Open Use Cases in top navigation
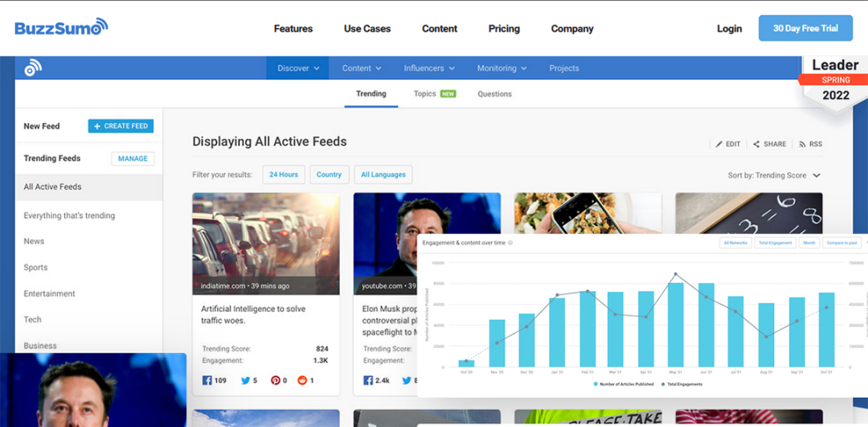Viewport: 868px width, 427px height. click(x=367, y=28)
